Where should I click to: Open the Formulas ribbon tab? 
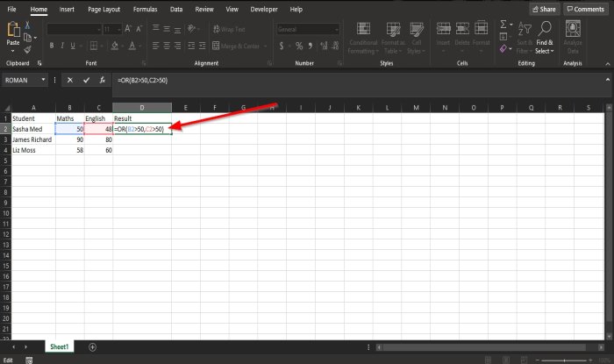145,10
